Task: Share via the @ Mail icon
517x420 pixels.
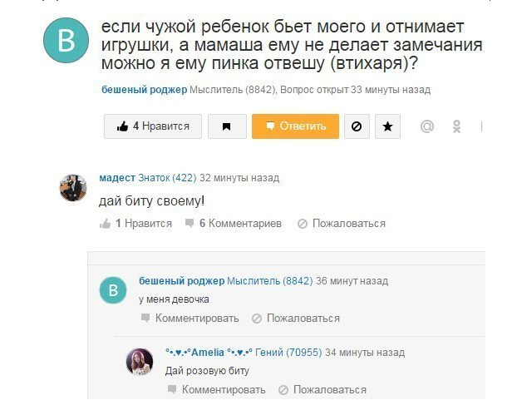Action: [427, 126]
